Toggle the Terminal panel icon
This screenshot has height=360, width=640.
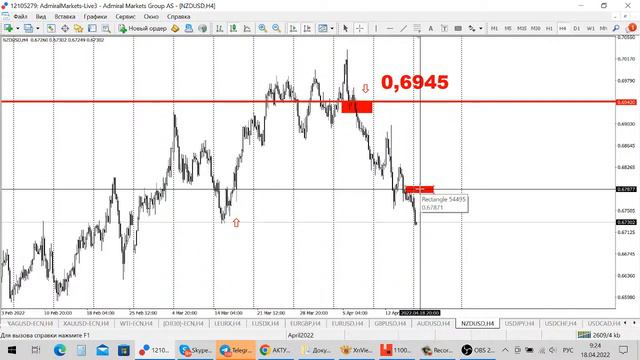[x=92, y=28]
